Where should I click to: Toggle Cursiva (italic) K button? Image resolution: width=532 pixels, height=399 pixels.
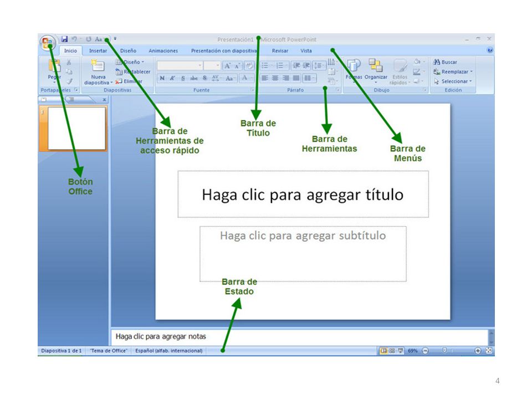(x=172, y=78)
